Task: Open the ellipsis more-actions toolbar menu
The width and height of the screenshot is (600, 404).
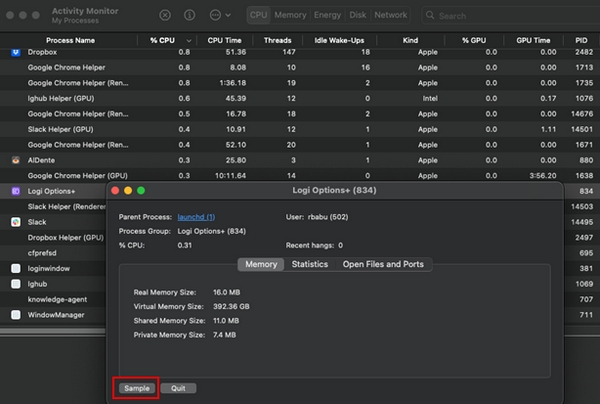Action: (x=220, y=15)
